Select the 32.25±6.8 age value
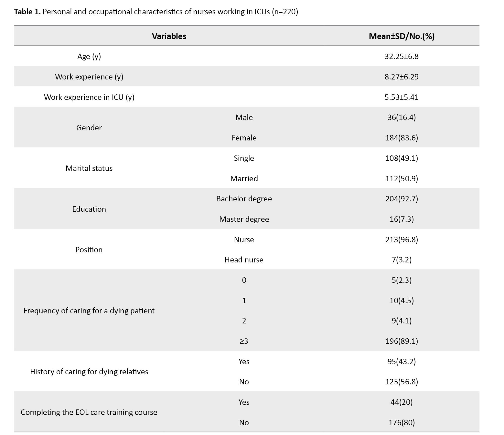 (401, 56)
